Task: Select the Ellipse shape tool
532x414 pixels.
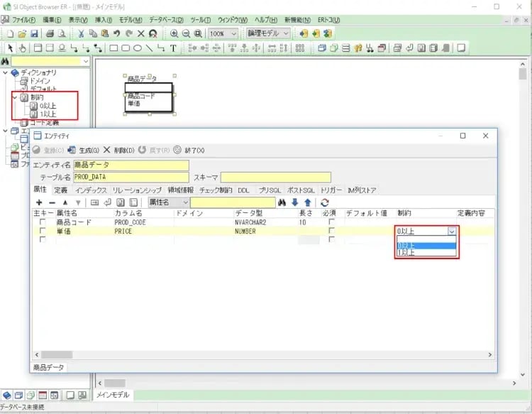Action: [x=137, y=48]
